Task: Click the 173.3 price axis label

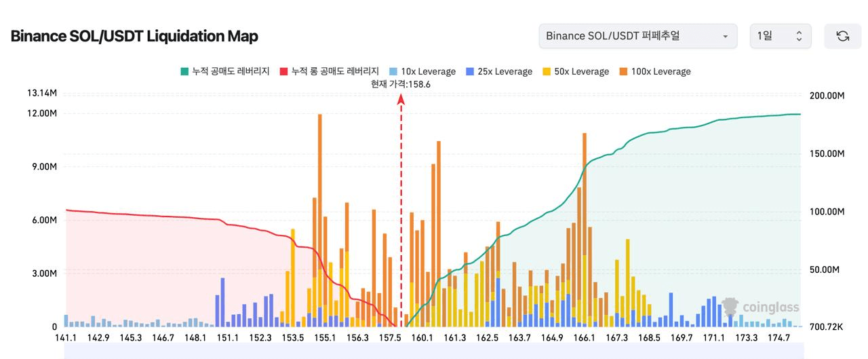Action: (x=747, y=338)
